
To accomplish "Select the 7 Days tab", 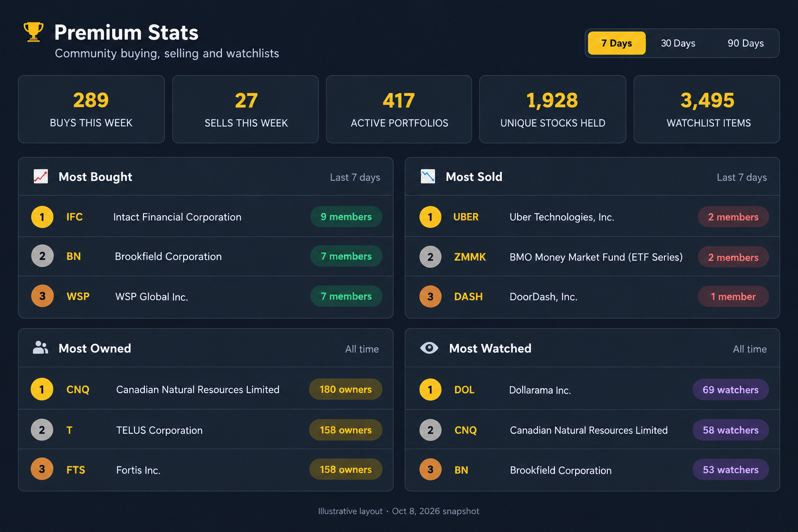I will click(x=617, y=43).
